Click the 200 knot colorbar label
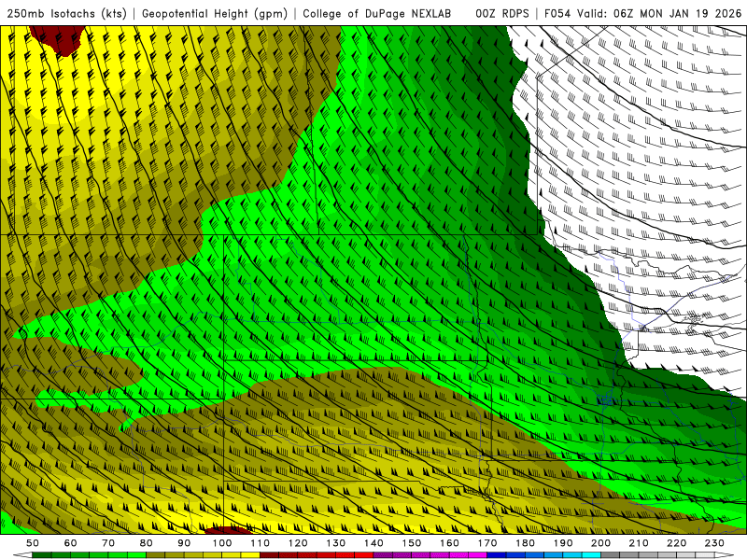The image size is (747, 560). [x=601, y=543]
